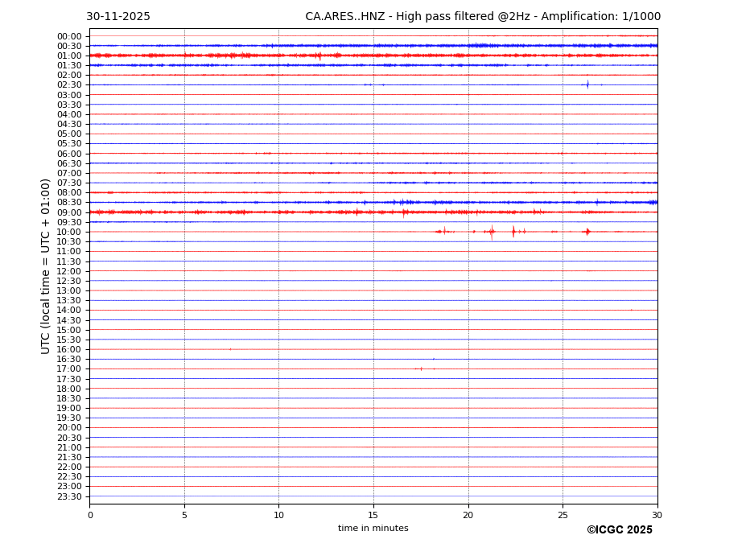The image size is (746, 560).
Task: Click the 10:00 row time label
Action: pos(69,232)
